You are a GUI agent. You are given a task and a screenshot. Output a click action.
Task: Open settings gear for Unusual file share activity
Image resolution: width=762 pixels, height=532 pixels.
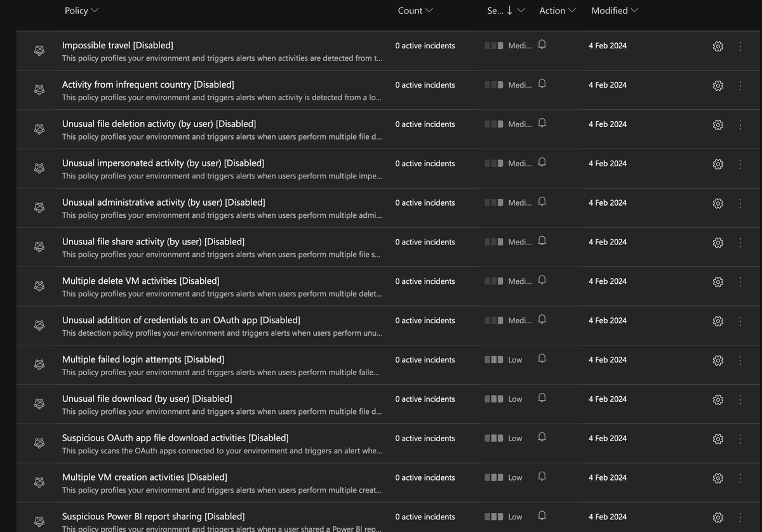point(718,243)
